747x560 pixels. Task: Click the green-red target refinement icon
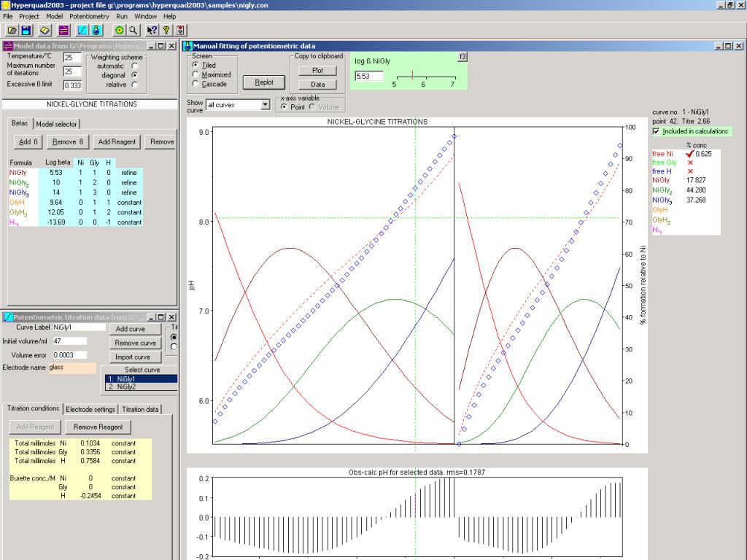click(119, 31)
